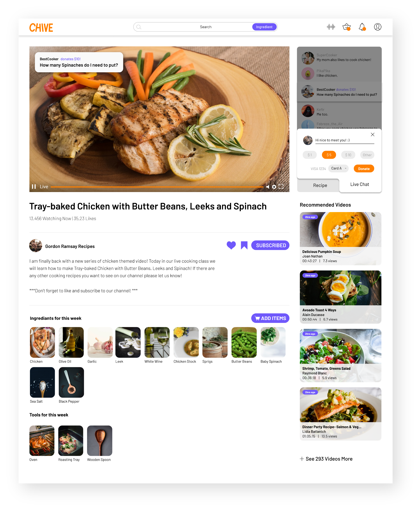Select the $10 donation amount

coord(348,155)
